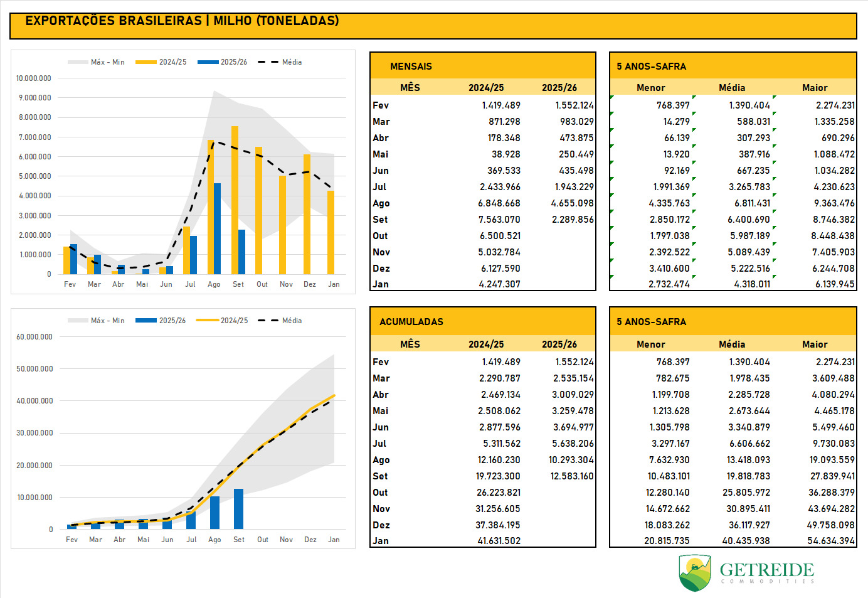
Task: Click the yellow 2024/25 legend swatch in monthly chart
Action: click(x=146, y=62)
